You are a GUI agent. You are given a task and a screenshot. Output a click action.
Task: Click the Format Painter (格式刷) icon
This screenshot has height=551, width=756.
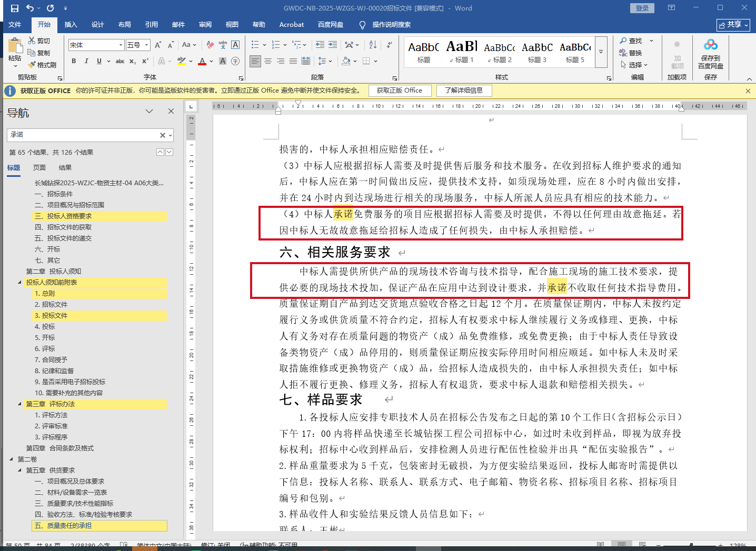pos(32,65)
